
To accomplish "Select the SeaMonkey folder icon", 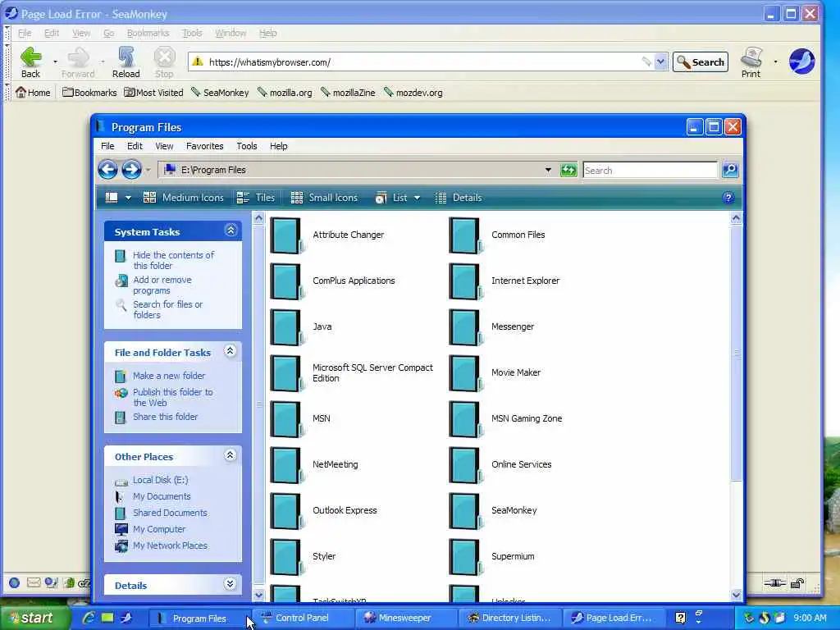I will [x=464, y=511].
